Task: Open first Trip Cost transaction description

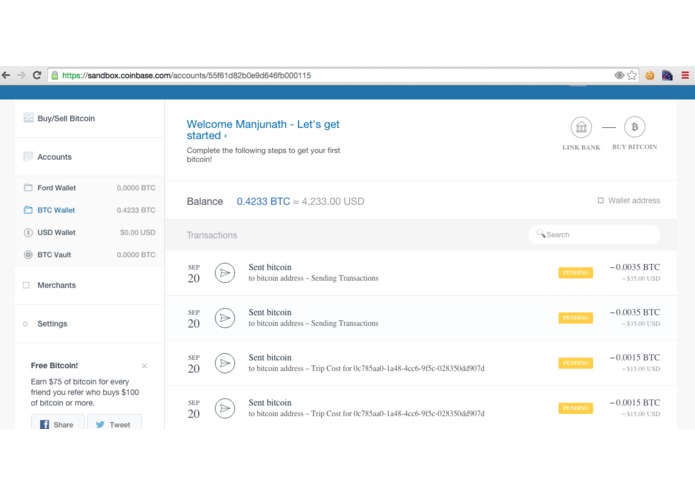Action: pos(366,369)
